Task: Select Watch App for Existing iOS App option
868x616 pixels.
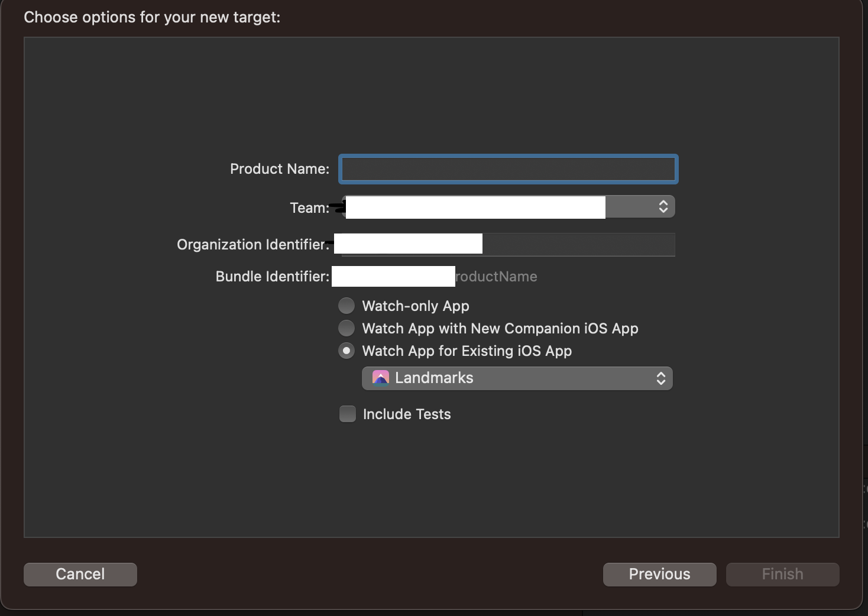Action: click(346, 351)
